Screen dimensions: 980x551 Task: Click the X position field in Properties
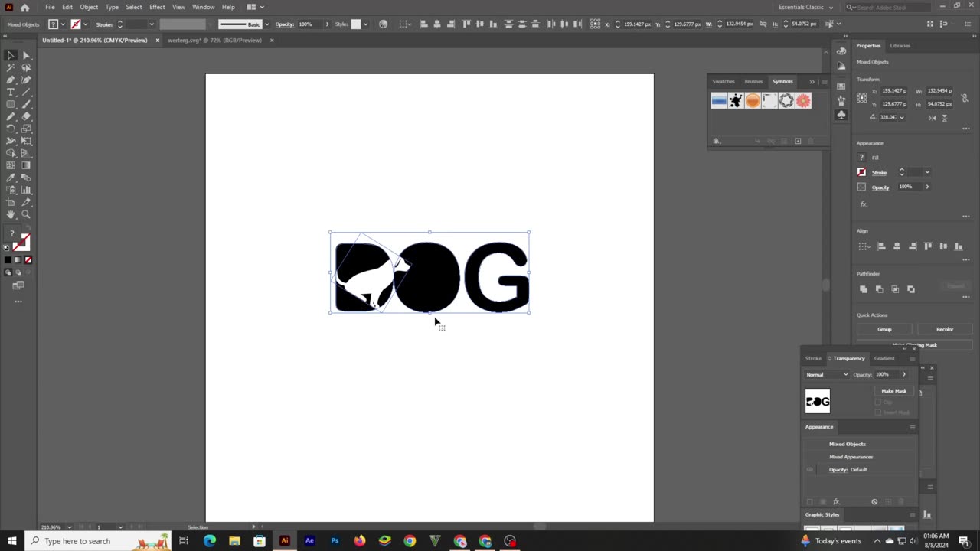point(894,91)
